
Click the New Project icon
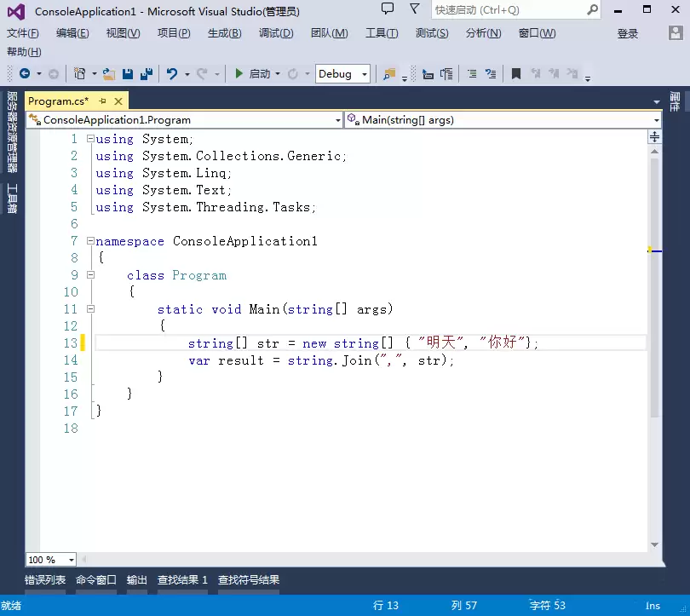click(x=80, y=74)
